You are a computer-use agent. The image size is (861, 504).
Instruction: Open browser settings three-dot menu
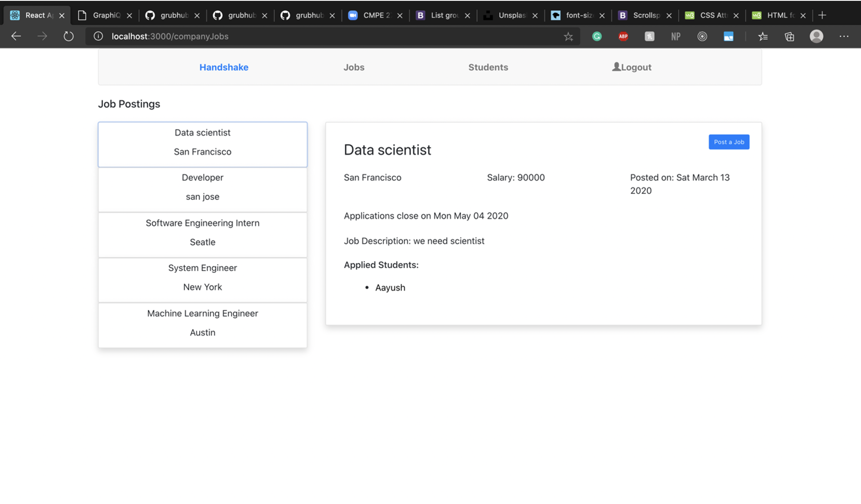point(844,36)
